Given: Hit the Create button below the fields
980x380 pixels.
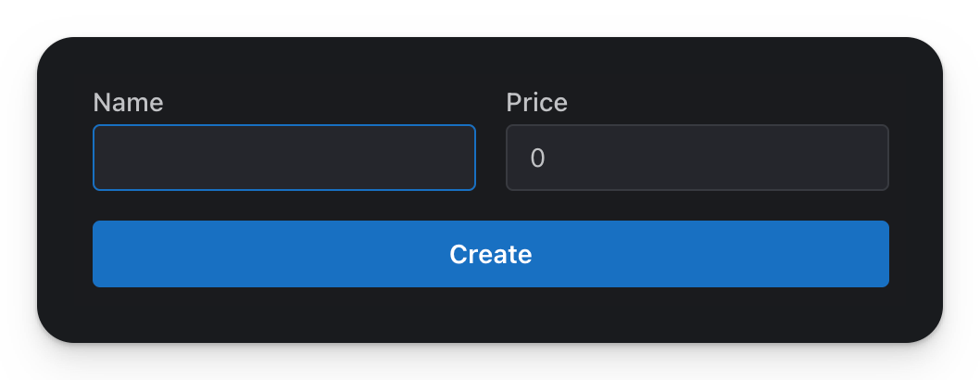Looking at the screenshot, I should tap(490, 254).
